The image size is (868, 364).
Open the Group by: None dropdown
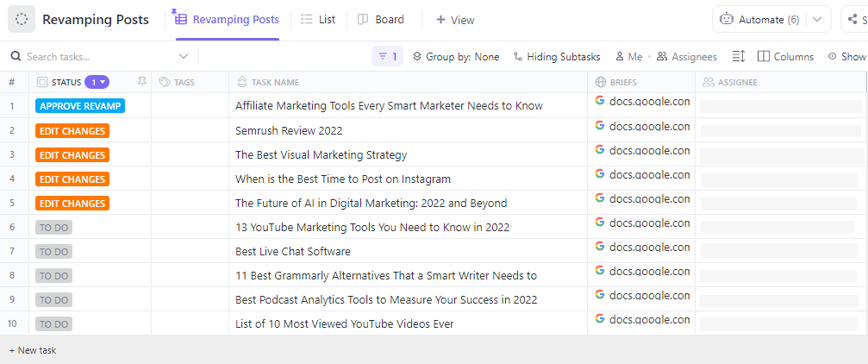click(456, 57)
